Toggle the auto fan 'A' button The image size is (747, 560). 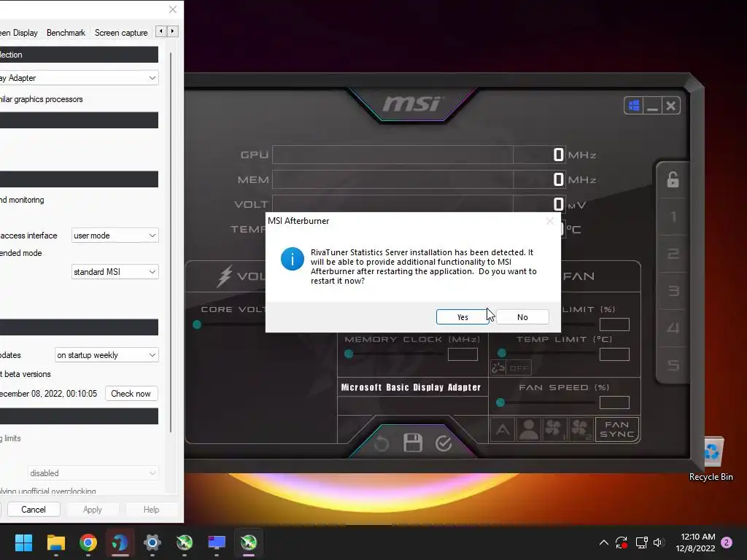point(503,429)
